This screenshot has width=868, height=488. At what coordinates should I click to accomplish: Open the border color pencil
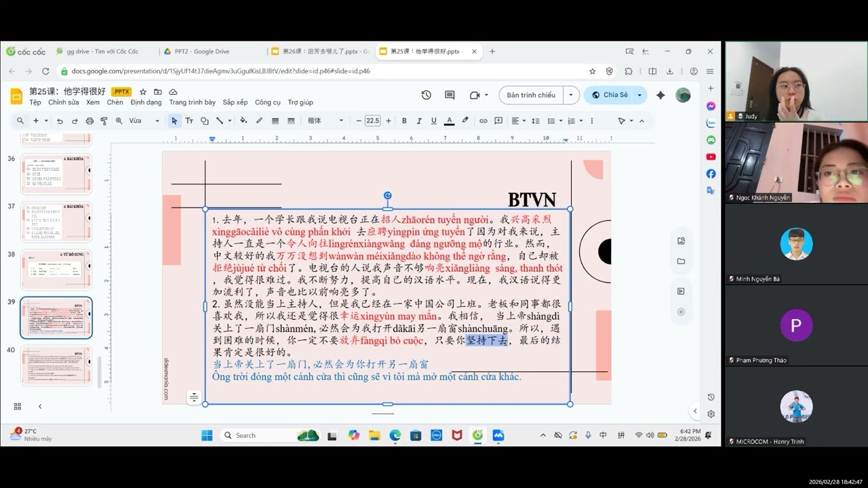coord(259,121)
